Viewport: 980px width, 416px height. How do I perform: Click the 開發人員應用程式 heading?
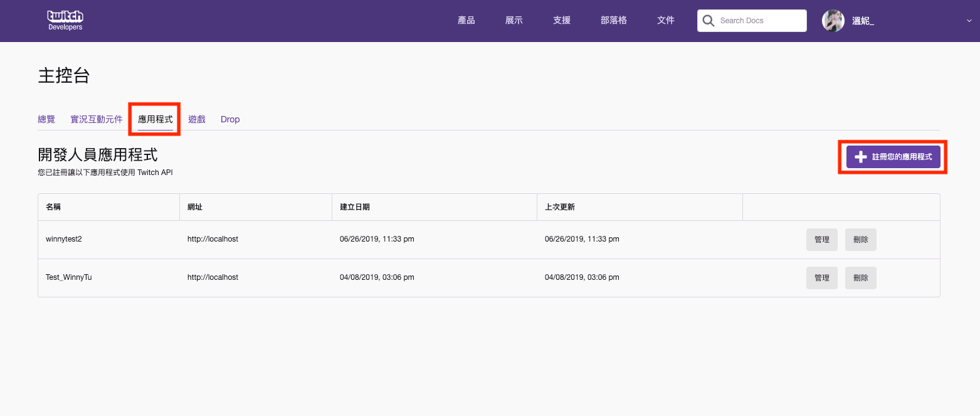(98, 154)
